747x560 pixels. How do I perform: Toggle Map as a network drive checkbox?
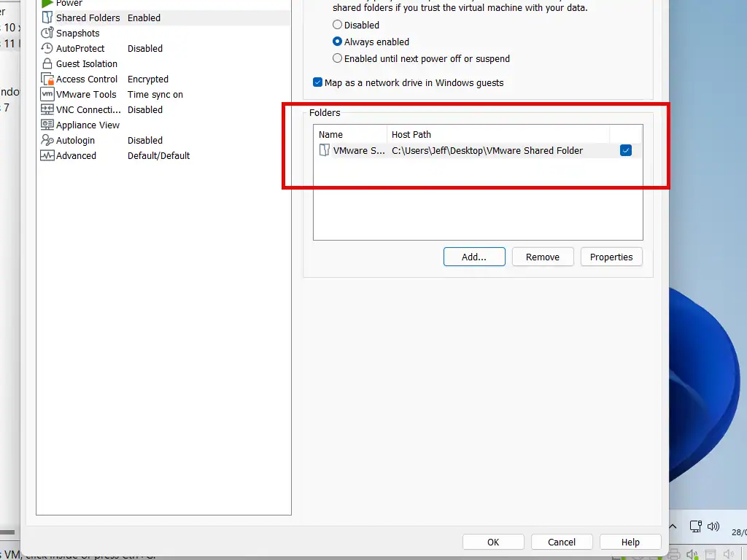[318, 82]
